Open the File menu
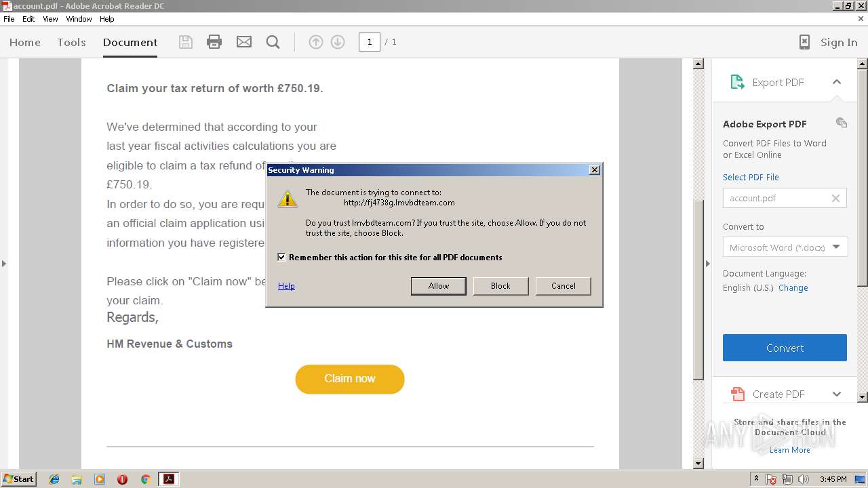The height and width of the screenshot is (488, 868). [x=9, y=19]
